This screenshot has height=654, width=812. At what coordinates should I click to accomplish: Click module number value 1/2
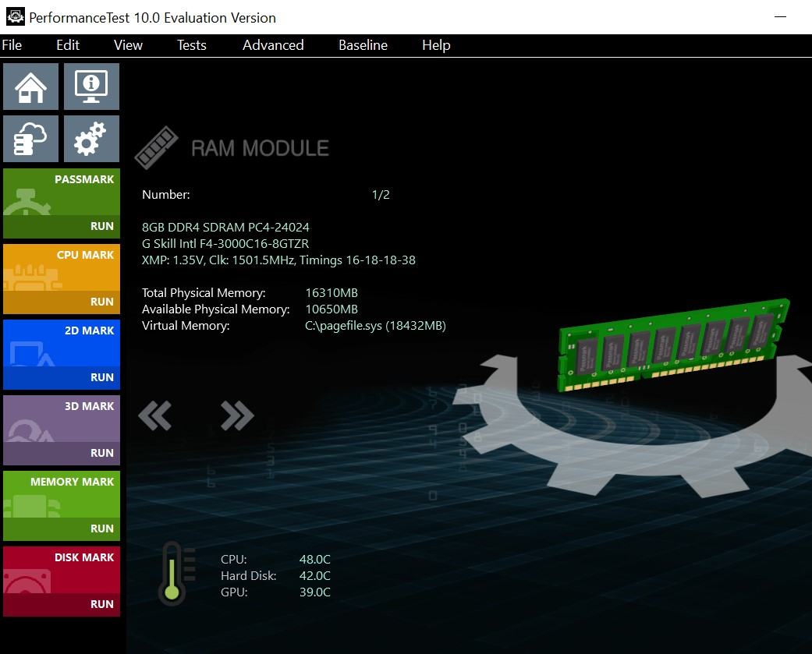(x=381, y=195)
